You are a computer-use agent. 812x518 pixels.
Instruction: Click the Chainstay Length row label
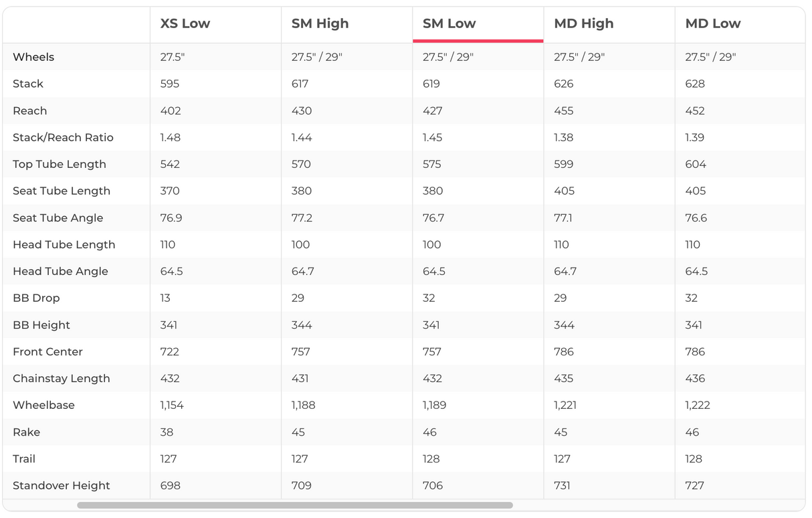pos(61,378)
